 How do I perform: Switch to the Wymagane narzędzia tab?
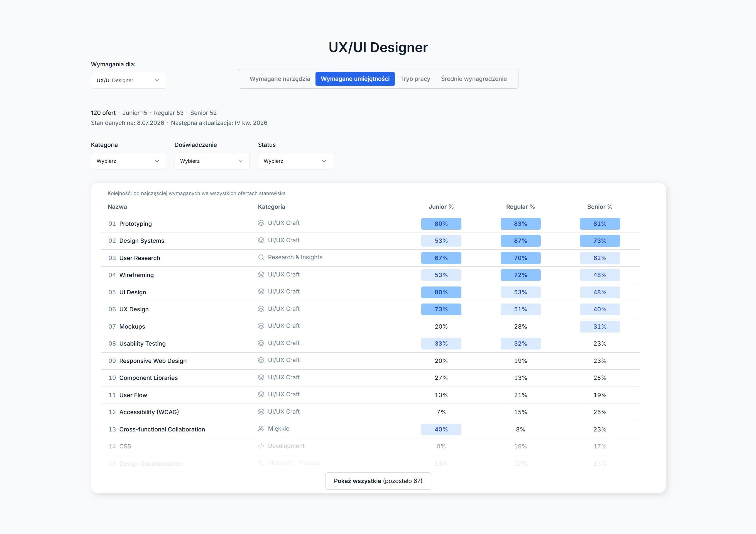click(x=280, y=79)
